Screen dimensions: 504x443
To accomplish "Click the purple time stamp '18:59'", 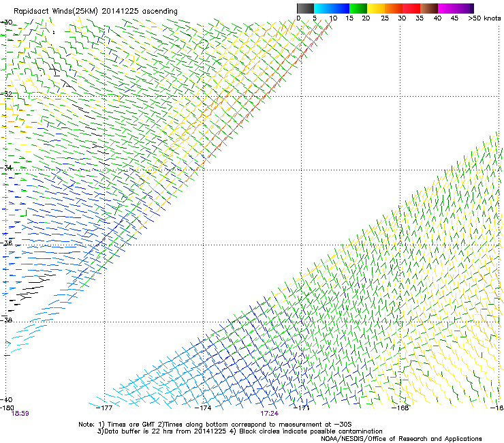I will (20, 414).
